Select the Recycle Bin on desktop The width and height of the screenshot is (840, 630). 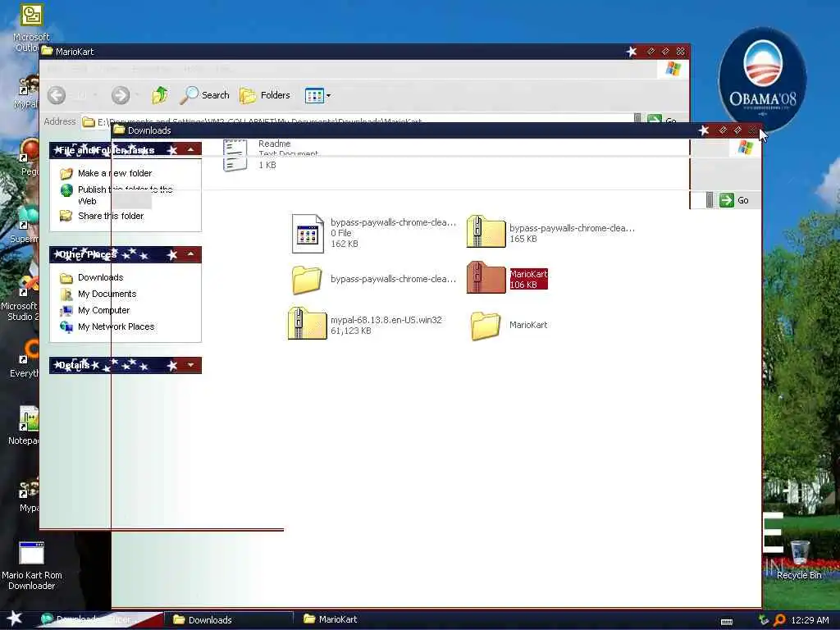click(799, 559)
